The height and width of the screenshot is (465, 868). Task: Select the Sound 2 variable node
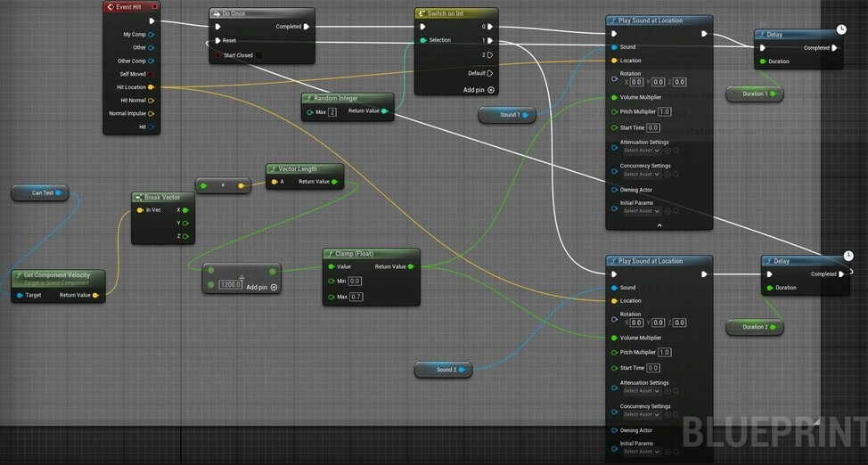(x=444, y=369)
